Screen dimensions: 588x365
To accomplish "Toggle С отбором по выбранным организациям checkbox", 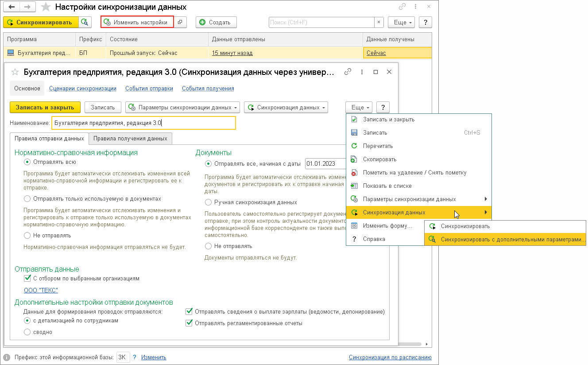I will click(x=27, y=279).
